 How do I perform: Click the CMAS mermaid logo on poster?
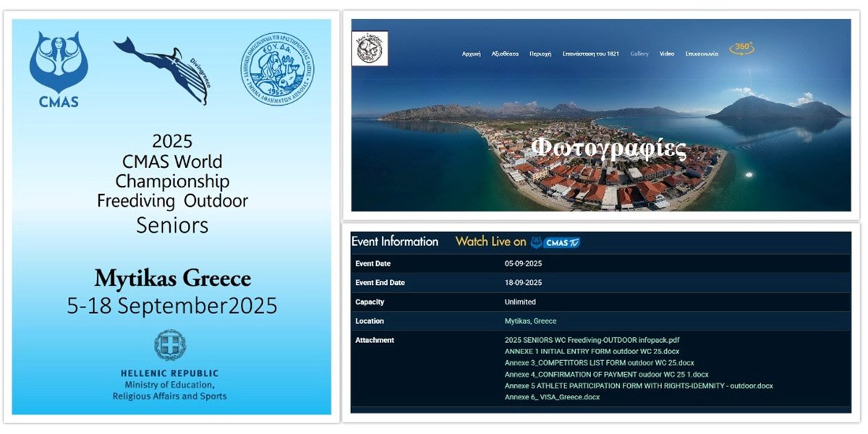[59, 69]
